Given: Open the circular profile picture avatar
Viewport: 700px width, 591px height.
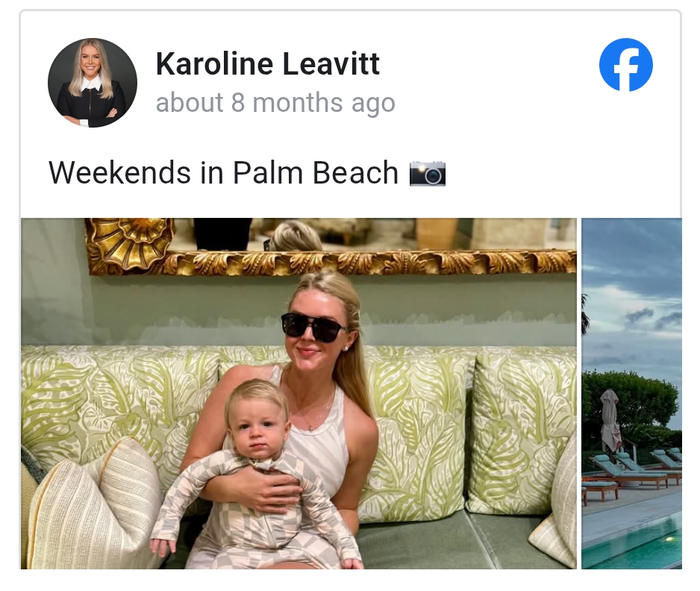Looking at the screenshot, I should point(93,83).
